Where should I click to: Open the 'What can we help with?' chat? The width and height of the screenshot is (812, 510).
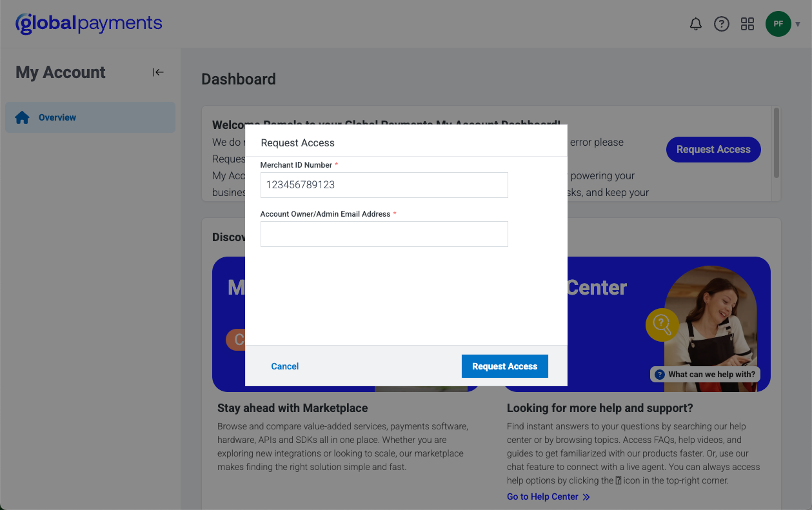click(x=705, y=374)
